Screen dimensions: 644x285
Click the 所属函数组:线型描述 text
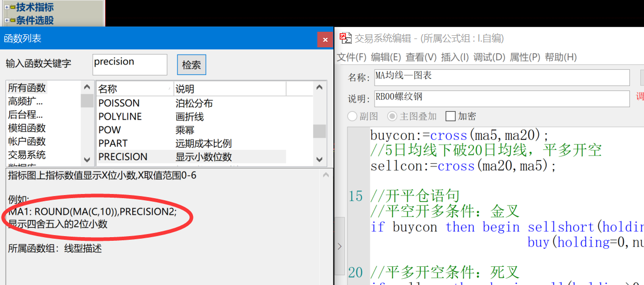click(x=55, y=249)
